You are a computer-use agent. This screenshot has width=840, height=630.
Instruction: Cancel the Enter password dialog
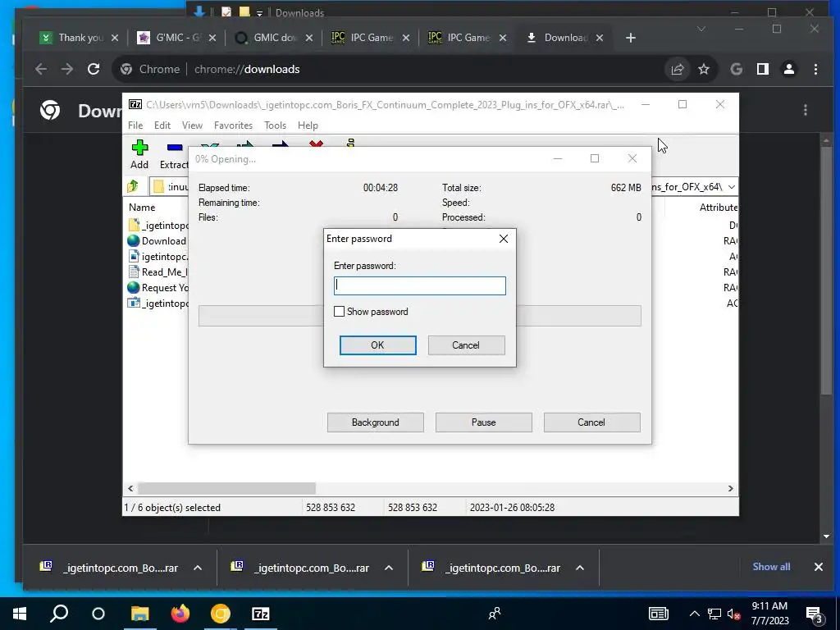point(466,345)
